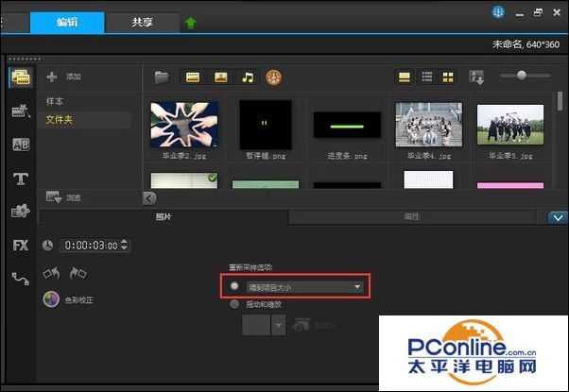
Task: Open the resampling option dropdown
Action: 304,287
